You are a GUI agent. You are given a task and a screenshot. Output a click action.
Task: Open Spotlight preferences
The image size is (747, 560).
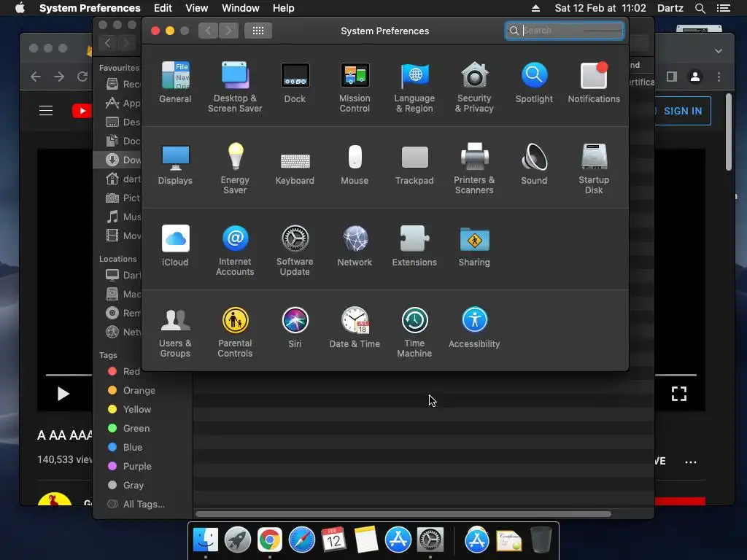point(534,82)
